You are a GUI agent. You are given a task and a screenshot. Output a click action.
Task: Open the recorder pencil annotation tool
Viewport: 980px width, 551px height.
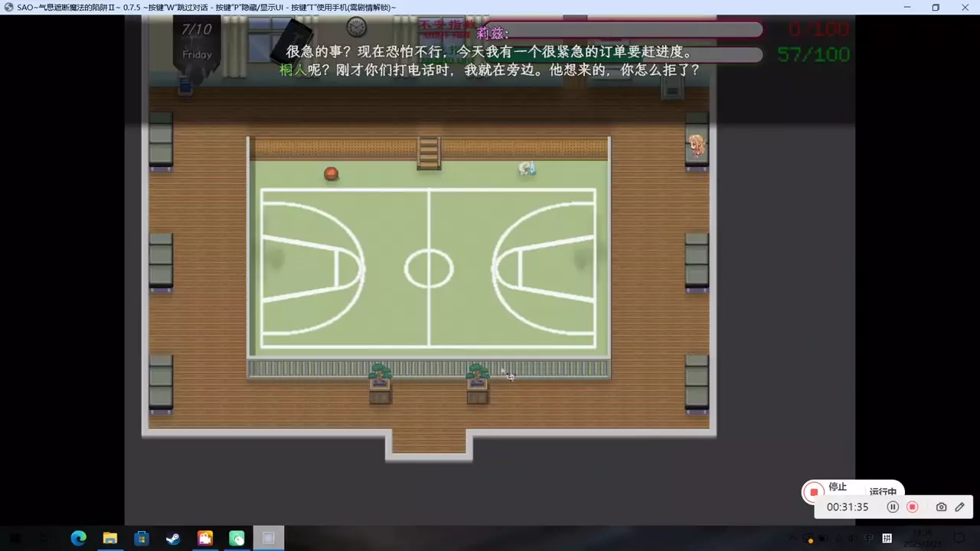click(x=959, y=507)
